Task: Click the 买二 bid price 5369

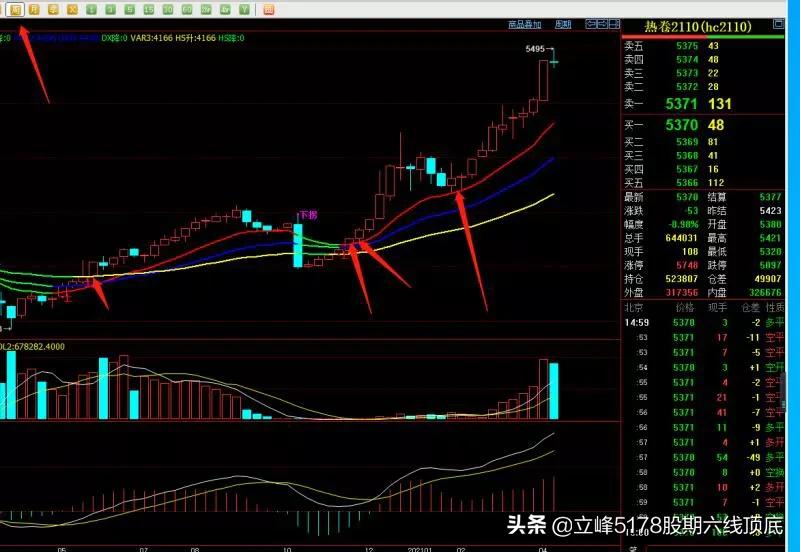Action: [x=687, y=142]
